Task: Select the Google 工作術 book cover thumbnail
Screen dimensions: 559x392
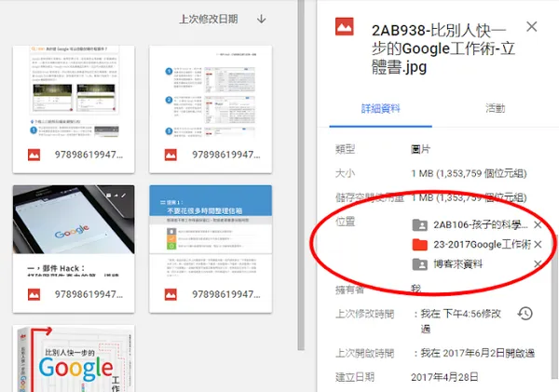Action: pos(74,358)
